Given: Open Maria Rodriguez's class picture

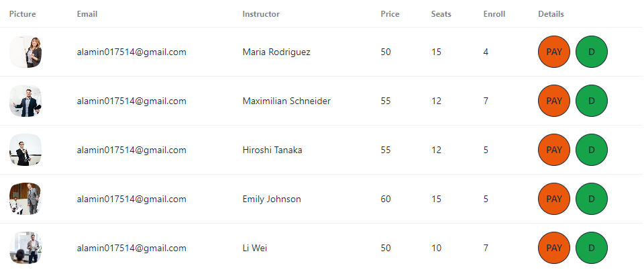Looking at the screenshot, I should (25, 52).
